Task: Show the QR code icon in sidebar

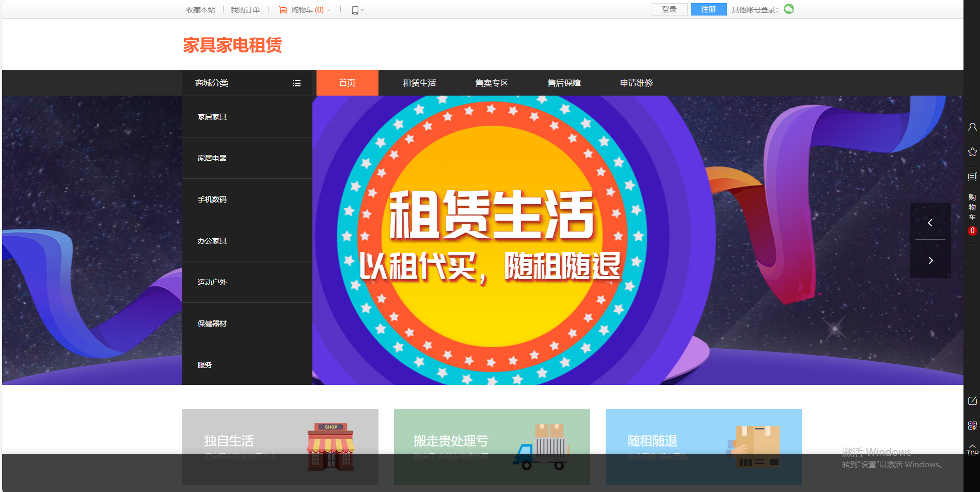Action: (972, 425)
